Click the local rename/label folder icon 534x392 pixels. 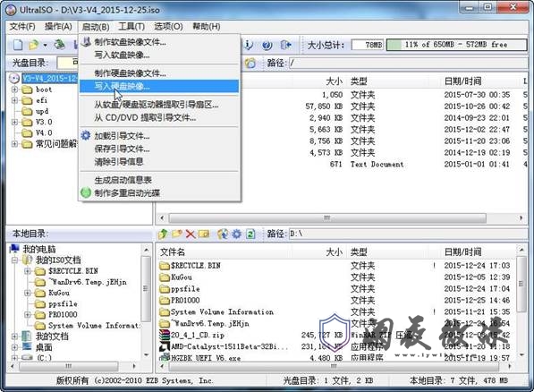click(204, 234)
